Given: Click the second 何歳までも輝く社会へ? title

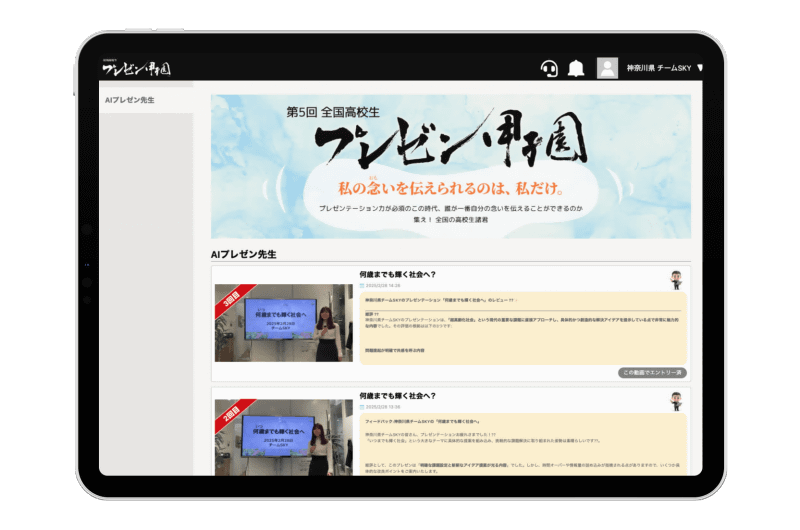Looking at the screenshot, I should (397, 396).
